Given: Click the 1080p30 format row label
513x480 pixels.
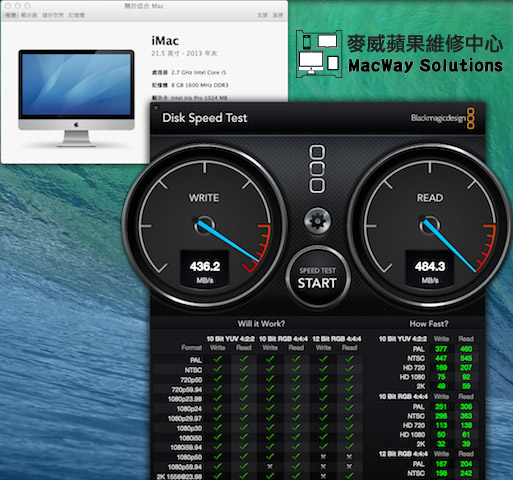Looking at the screenshot, I should (x=189, y=428).
